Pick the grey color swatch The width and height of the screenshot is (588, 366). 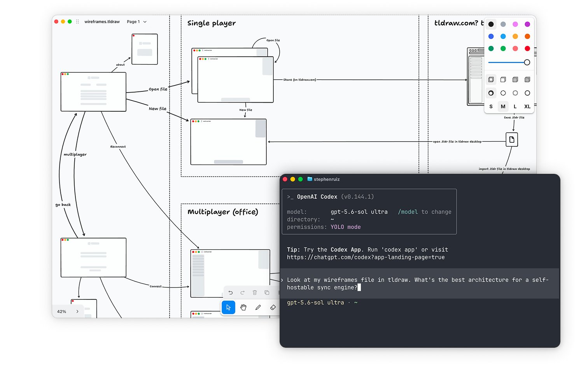503,24
